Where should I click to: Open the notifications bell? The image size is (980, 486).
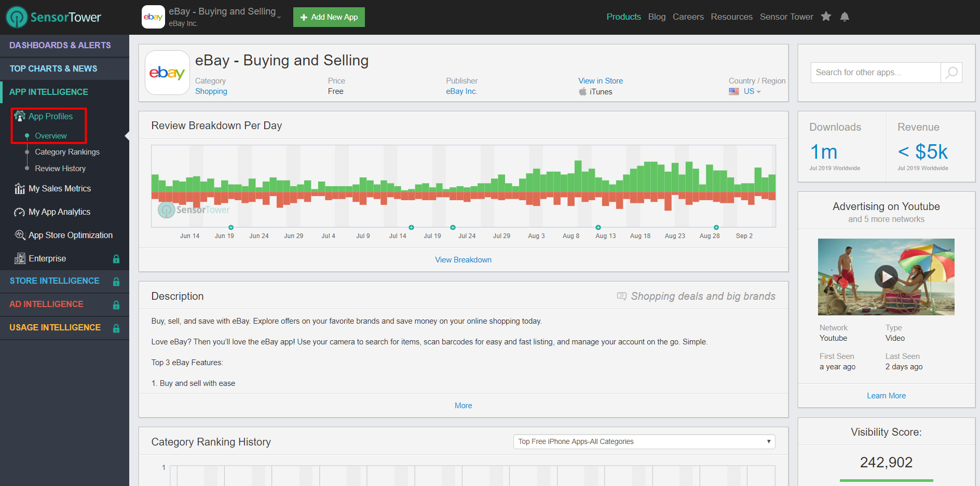point(845,17)
